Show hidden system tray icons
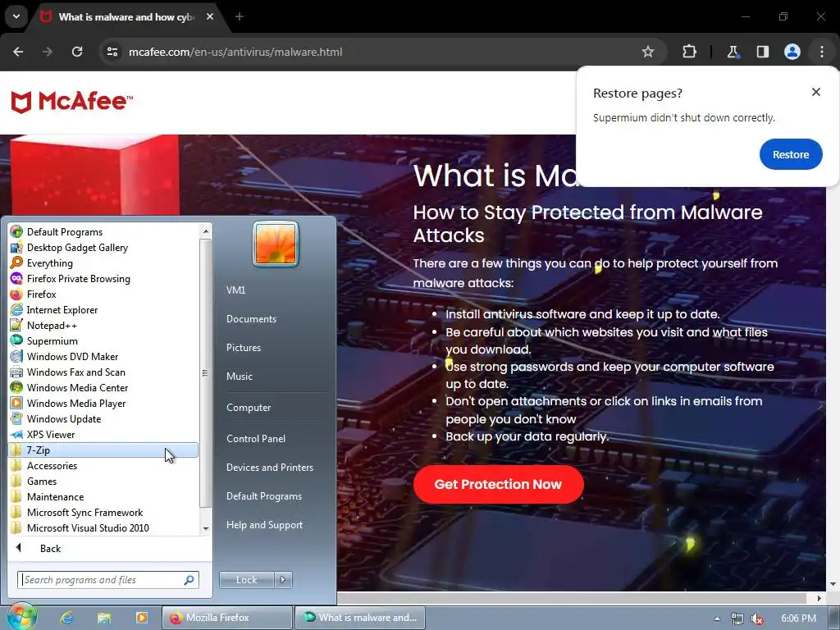 coord(717,619)
